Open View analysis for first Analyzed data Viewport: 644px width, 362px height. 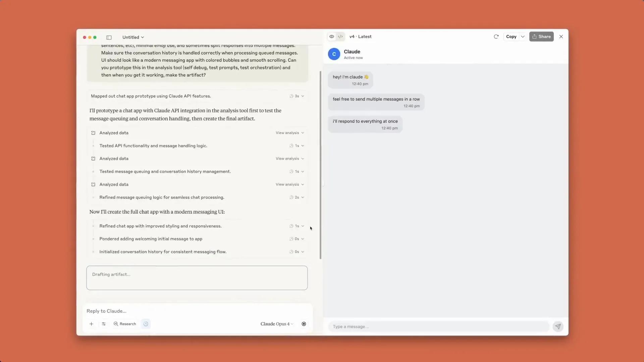[x=289, y=133]
